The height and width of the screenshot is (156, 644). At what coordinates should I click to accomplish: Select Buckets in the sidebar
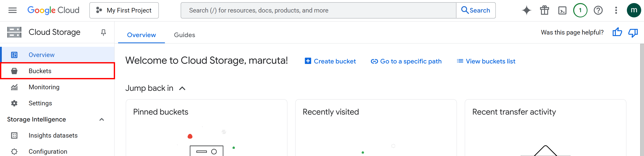[40, 71]
